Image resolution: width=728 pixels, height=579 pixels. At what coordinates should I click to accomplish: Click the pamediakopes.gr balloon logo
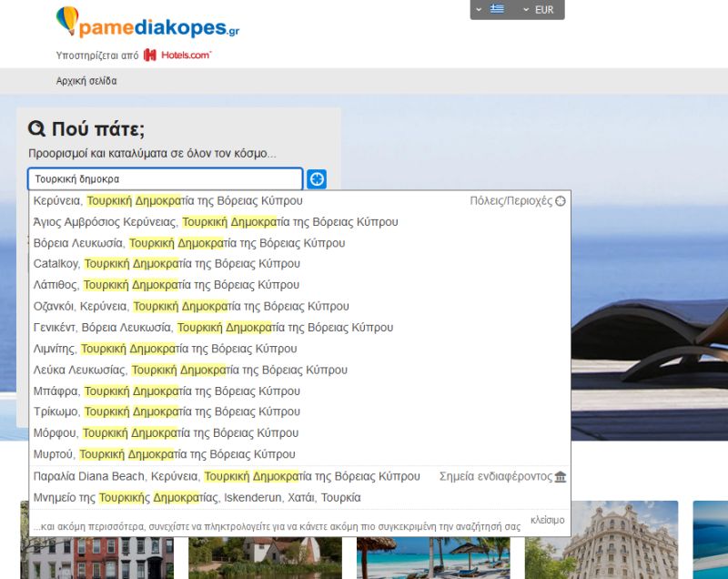pyautogui.click(x=147, y=22)
